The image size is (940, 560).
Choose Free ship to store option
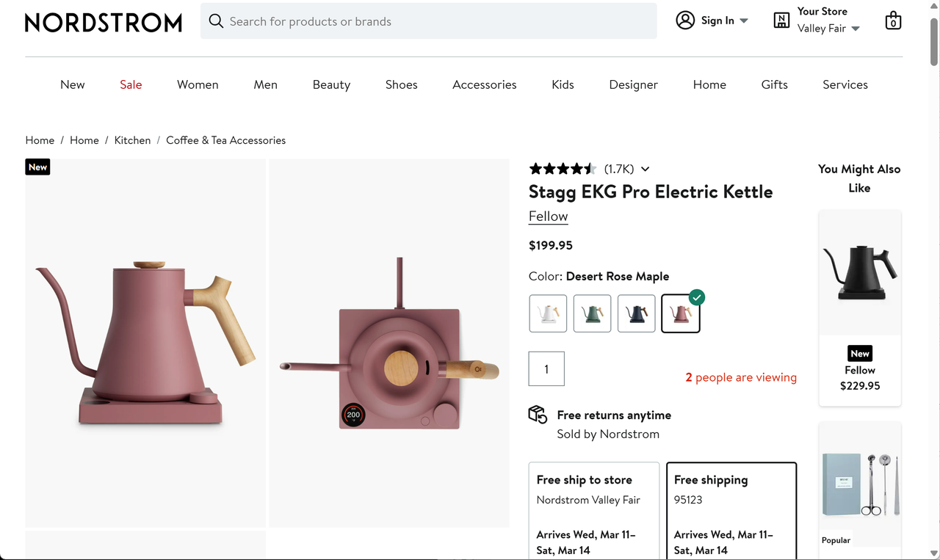[593, 510]
